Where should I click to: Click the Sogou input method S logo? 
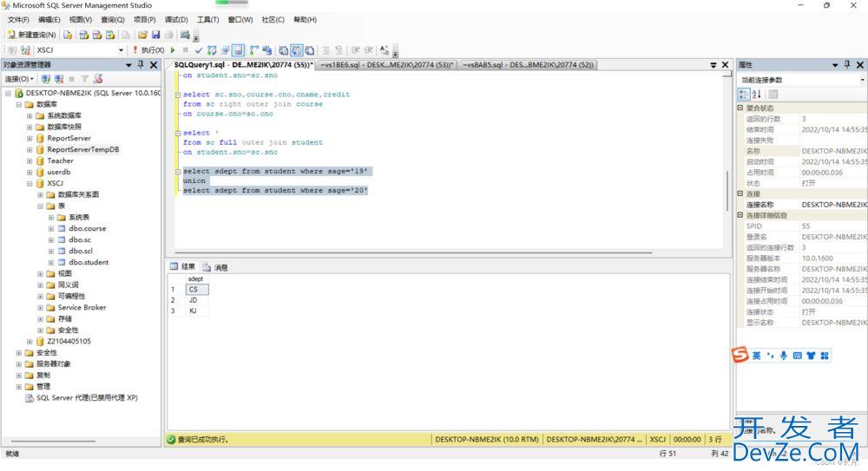pyautogui.click(x=740, y=355)
